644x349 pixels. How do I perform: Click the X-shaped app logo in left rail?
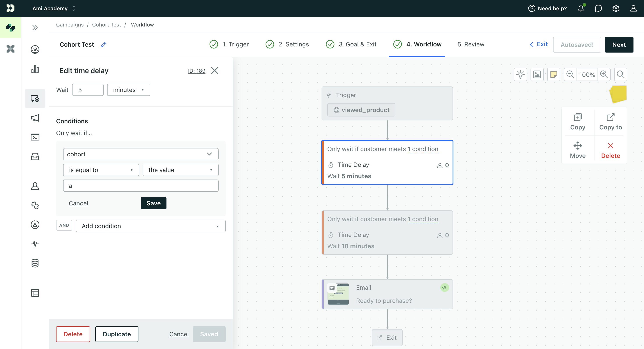(11, 48)
